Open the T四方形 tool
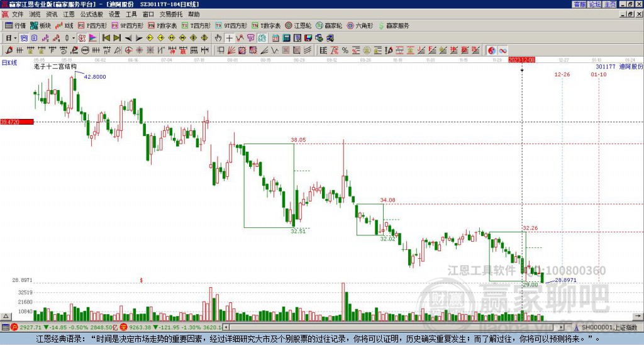 coord(196,25)
